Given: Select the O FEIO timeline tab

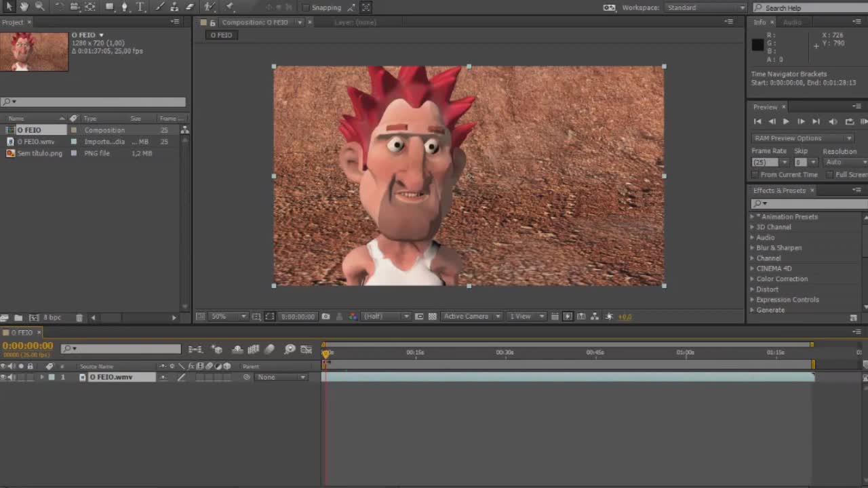Looking at the screenshot, I should click(x=21, y=333).
